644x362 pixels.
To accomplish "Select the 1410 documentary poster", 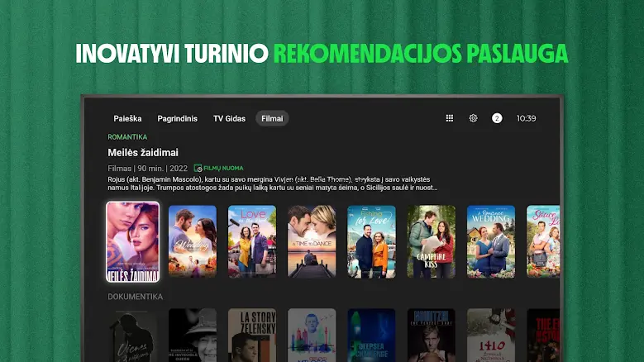I will pos(491,336).
